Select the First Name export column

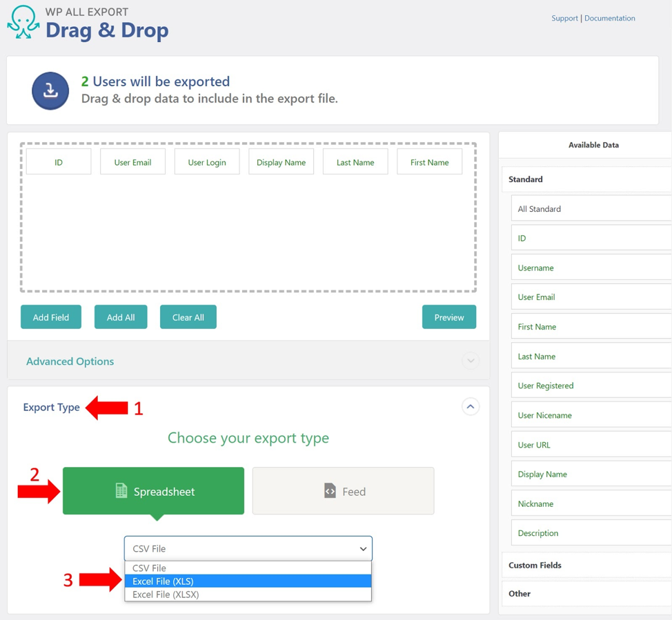point(429,162)
